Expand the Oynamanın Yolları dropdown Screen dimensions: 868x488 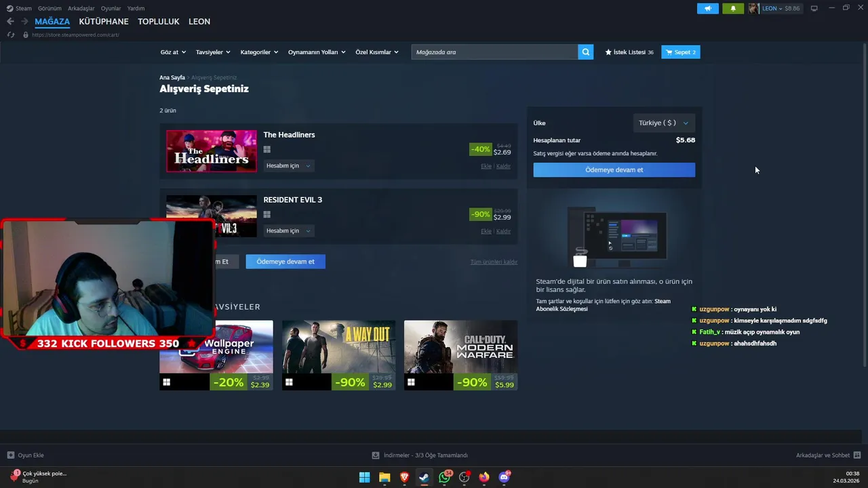(x=317, y=52)
